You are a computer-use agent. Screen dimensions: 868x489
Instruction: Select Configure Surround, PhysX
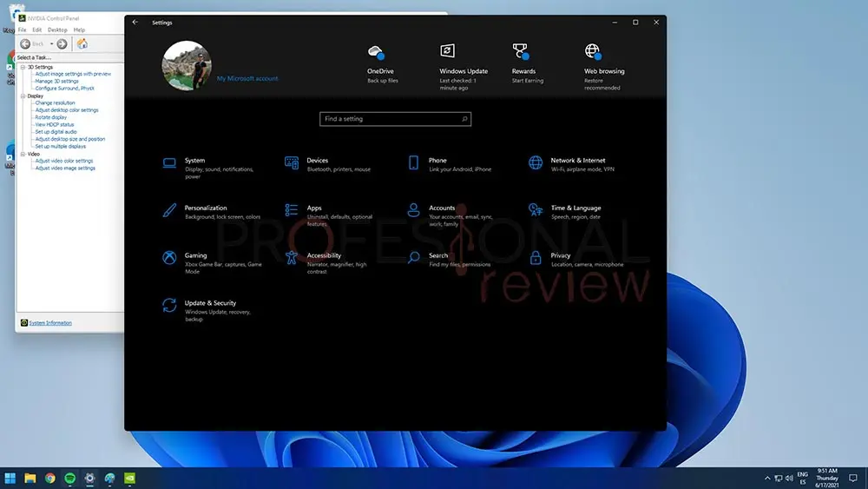(65, 88)
